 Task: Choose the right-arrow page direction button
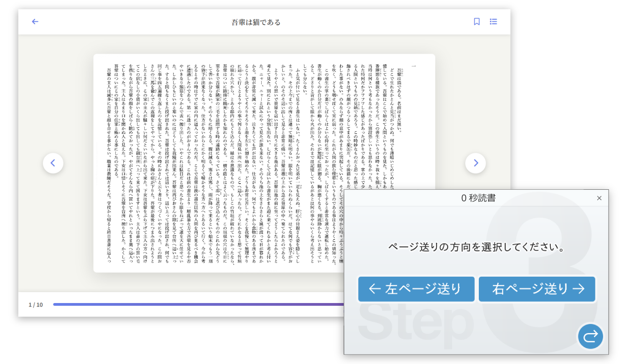pyautogui.click(x=537, y=289)
